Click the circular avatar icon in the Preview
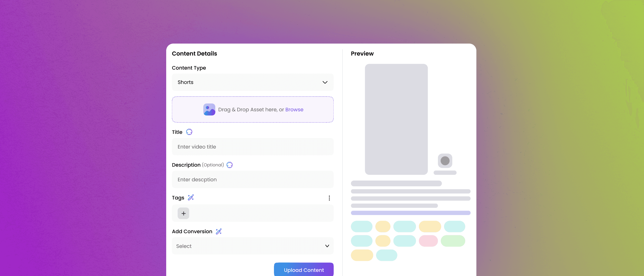Image resolution: width=644 pixels, height=276 pixels. click(445, 161)
